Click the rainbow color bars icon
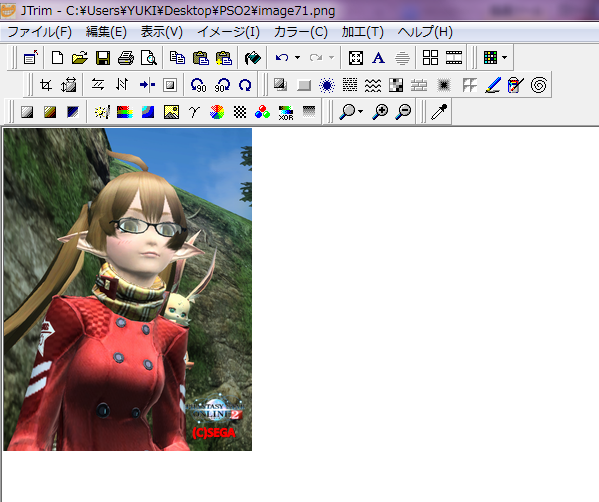 pyautogui.click(x=125, y=112)
